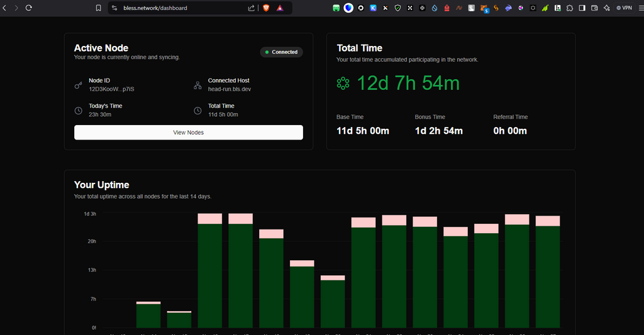This screenshot has height=335, width=644.
Task: Open the Extensions puzzle piece menu
Action: (x=570, y=8)
